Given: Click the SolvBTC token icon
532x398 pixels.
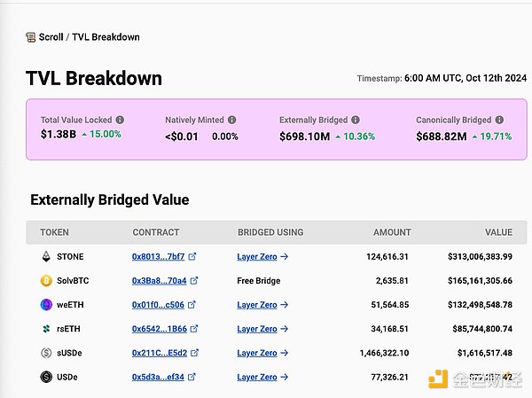Looking at the screenshot, I should pos(46,281).
